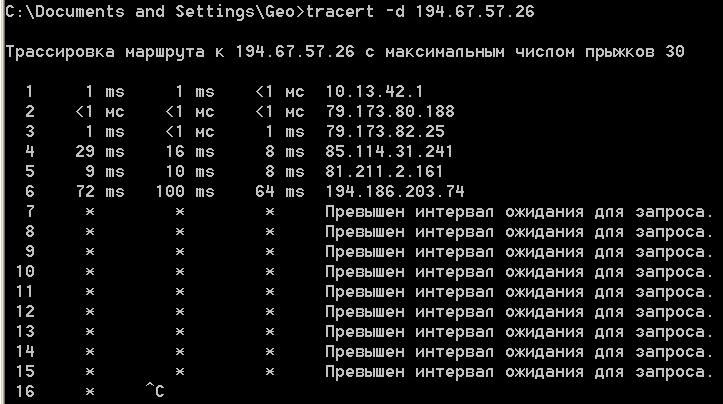The height and width of the screenshot is (404, 723).
Task: Click the number 30 in the header line
Action: 675,51
